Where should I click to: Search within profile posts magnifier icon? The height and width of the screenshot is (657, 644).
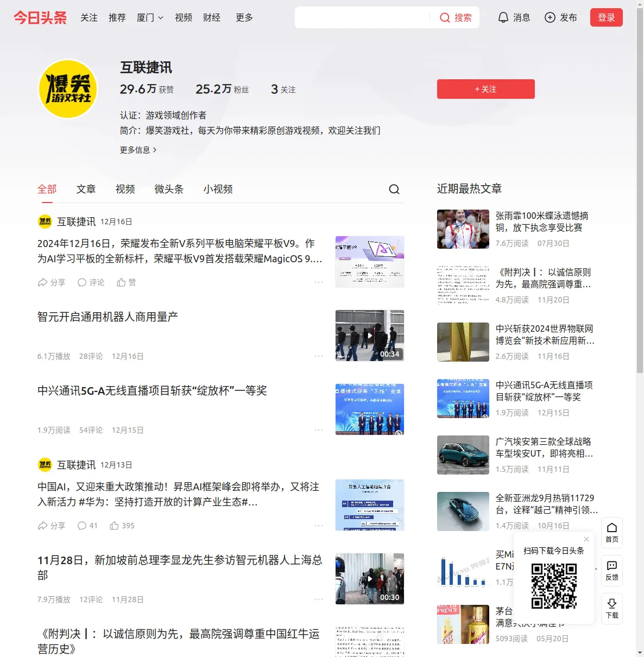394,189
